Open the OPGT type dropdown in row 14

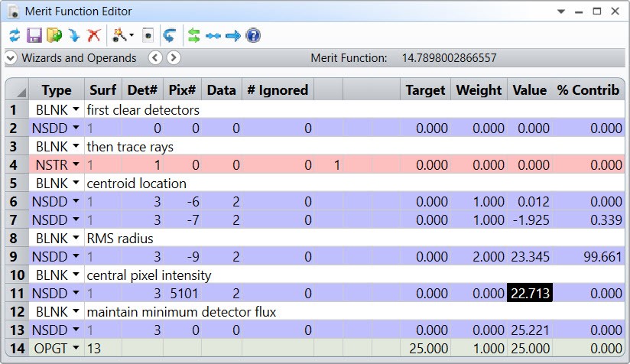(x=76, y=347)
